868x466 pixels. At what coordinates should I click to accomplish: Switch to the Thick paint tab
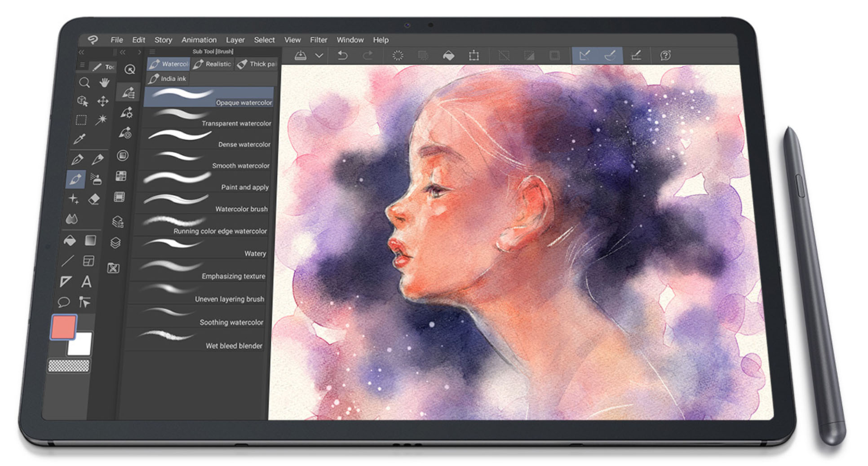257,64
